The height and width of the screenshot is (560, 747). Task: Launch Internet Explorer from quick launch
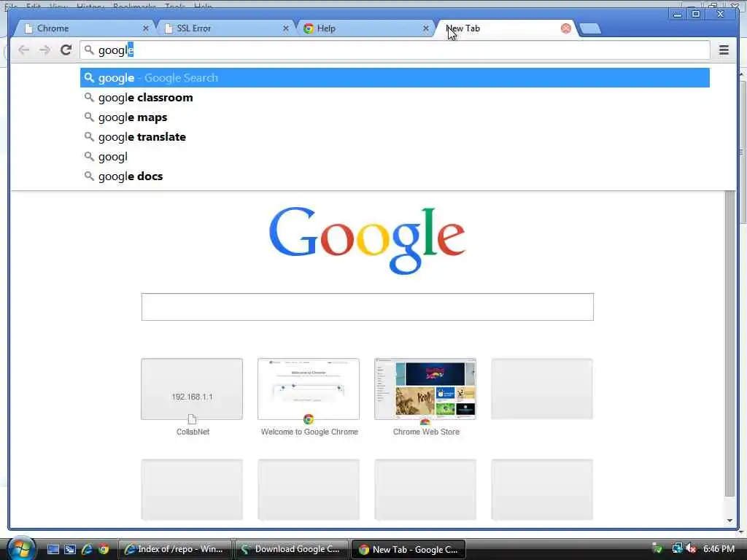[87, 549]
